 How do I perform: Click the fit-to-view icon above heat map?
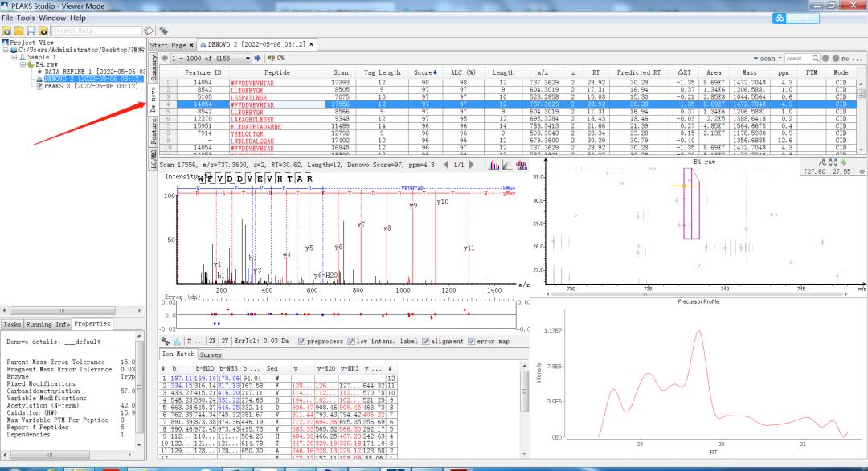pyautogui.click(x=833, y=161)
